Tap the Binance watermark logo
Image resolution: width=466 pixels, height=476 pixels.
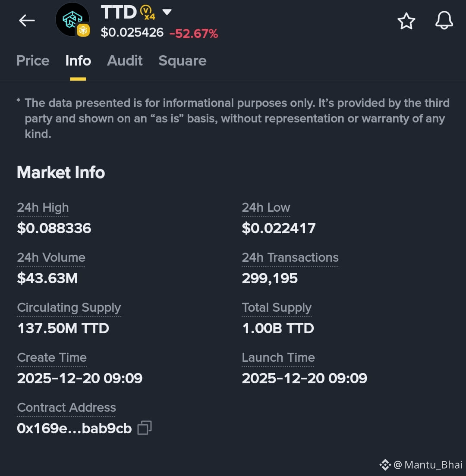click(385, 465)
